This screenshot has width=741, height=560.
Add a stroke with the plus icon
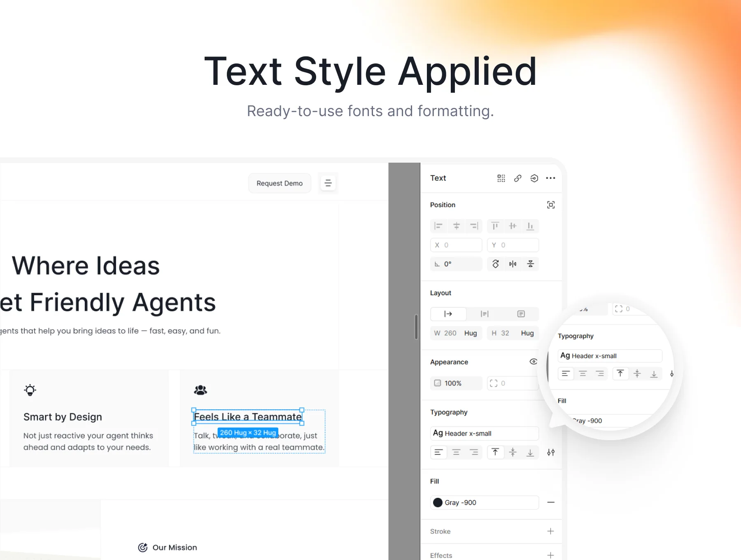[550, 531]
